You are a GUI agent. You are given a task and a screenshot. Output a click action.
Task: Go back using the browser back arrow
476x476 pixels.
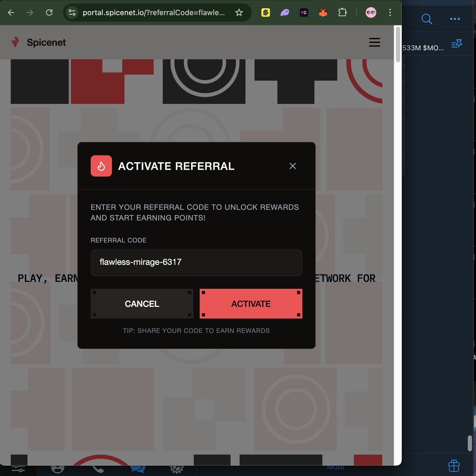click(11, 13)
